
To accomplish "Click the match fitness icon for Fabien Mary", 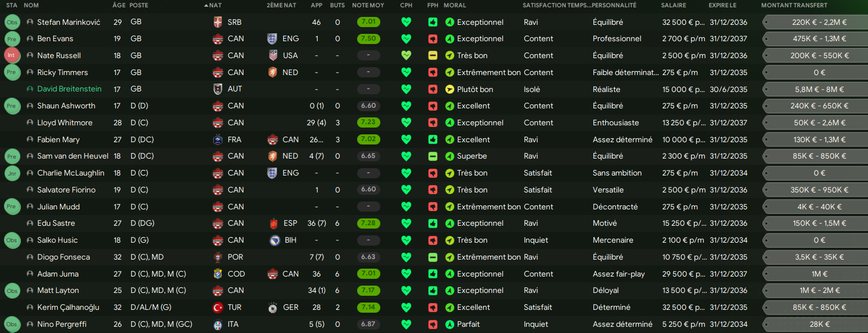I will tap(432, 139).
